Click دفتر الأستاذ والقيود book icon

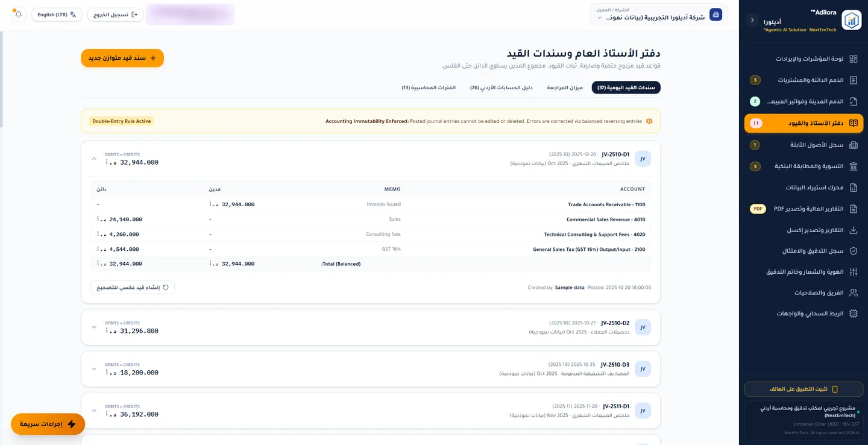(x=853, y=123)
